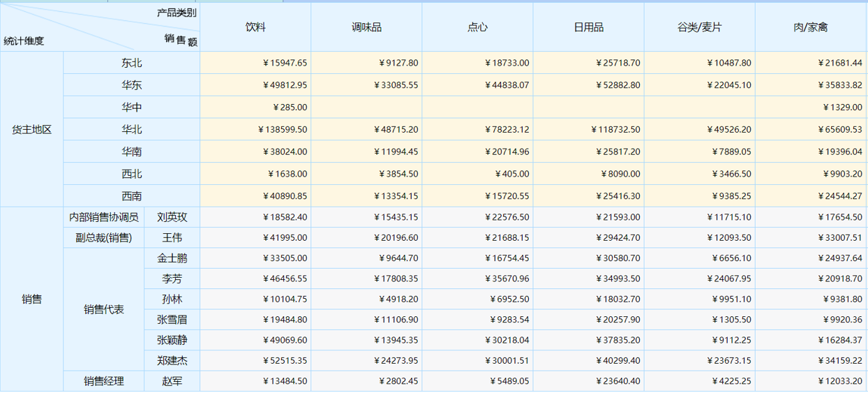Screen dimensions: 868x393
Task: Click the 内部销售协调员 role cell
Action: pyautogui.click(x=104, y=217)
